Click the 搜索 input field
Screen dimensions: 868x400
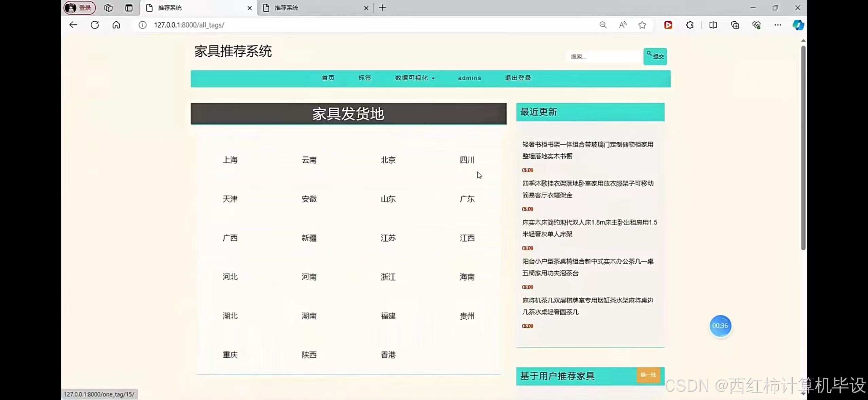pos(604,57)
